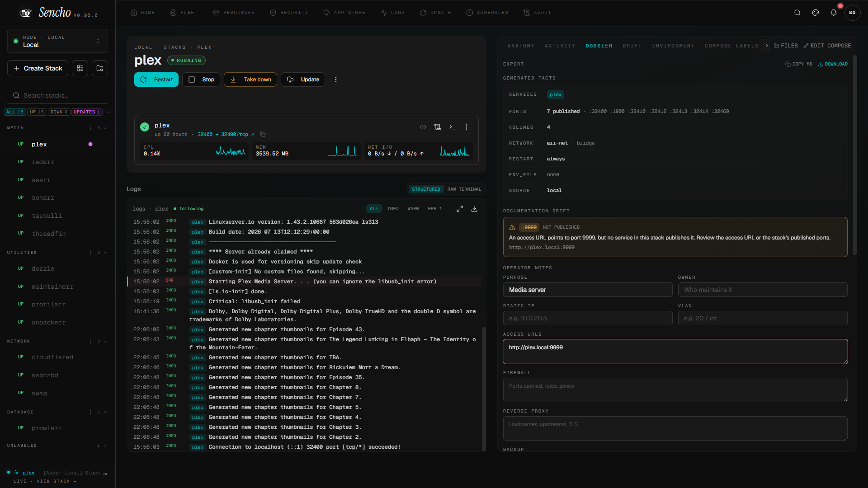Click the Search stacks field
This screenshot has height=488, width=868.
(x=57, y=95)
